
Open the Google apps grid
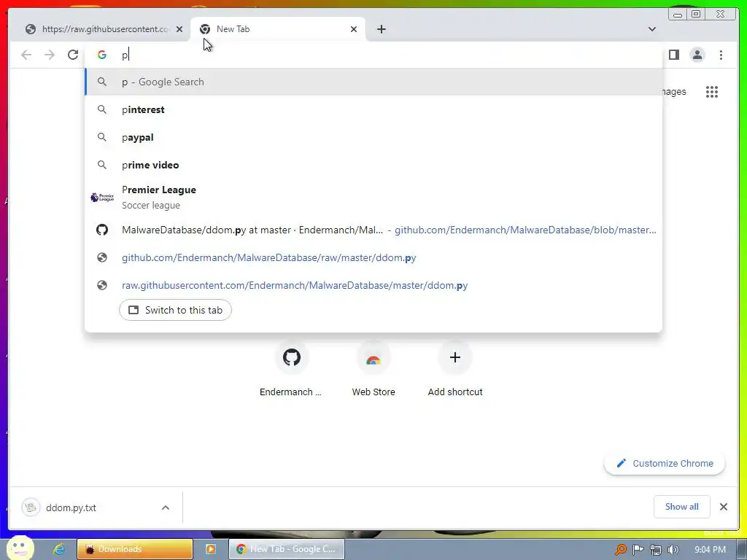click(712, 92)
